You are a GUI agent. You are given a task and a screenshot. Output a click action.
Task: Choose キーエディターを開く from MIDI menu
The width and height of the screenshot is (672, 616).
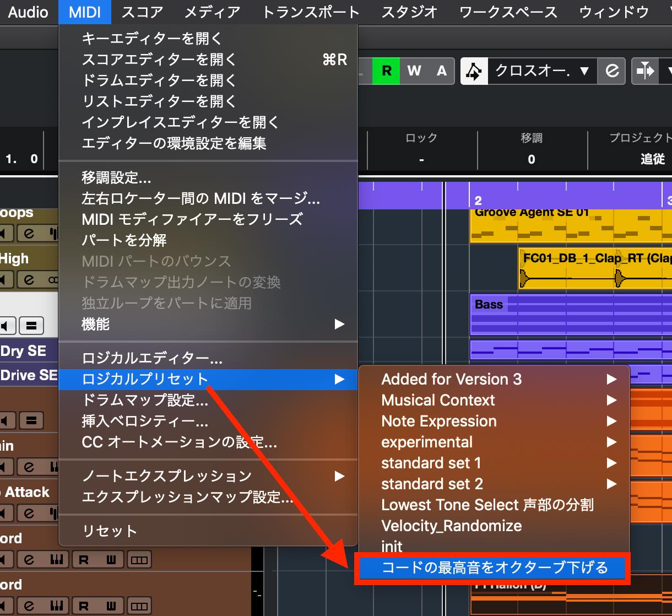[x=208, y=39]
